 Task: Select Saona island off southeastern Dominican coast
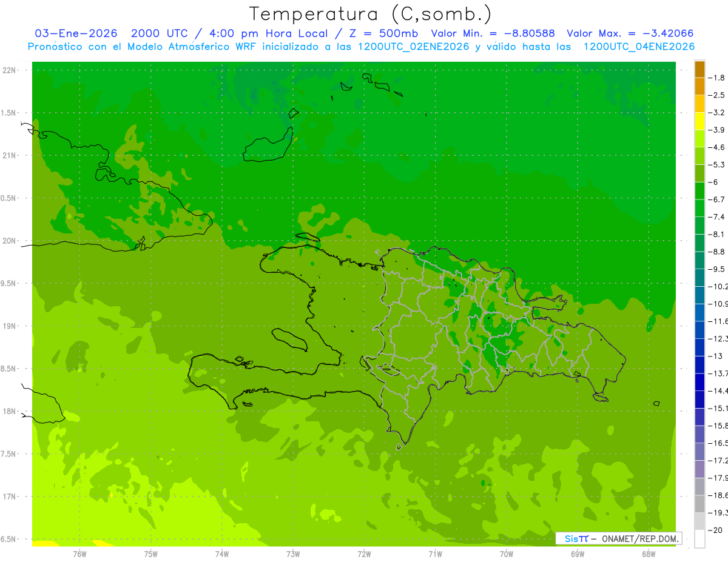click(x=601, y=398)
